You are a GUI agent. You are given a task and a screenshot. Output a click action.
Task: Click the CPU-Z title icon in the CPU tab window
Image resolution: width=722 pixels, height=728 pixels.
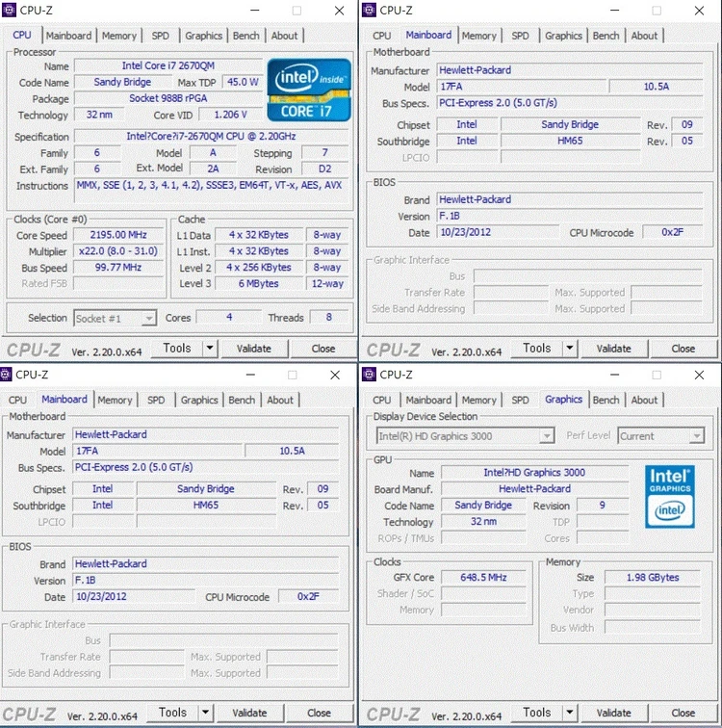click(x=9, y=10)
